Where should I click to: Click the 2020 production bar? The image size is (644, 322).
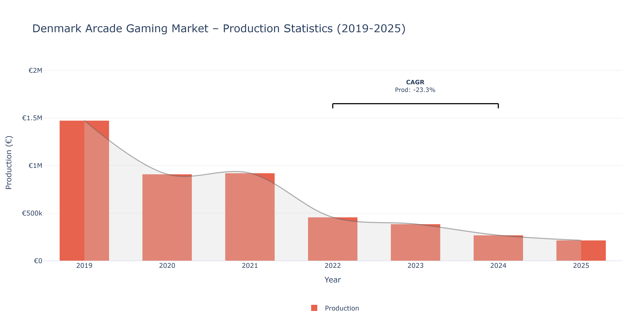tap(167, 217)
